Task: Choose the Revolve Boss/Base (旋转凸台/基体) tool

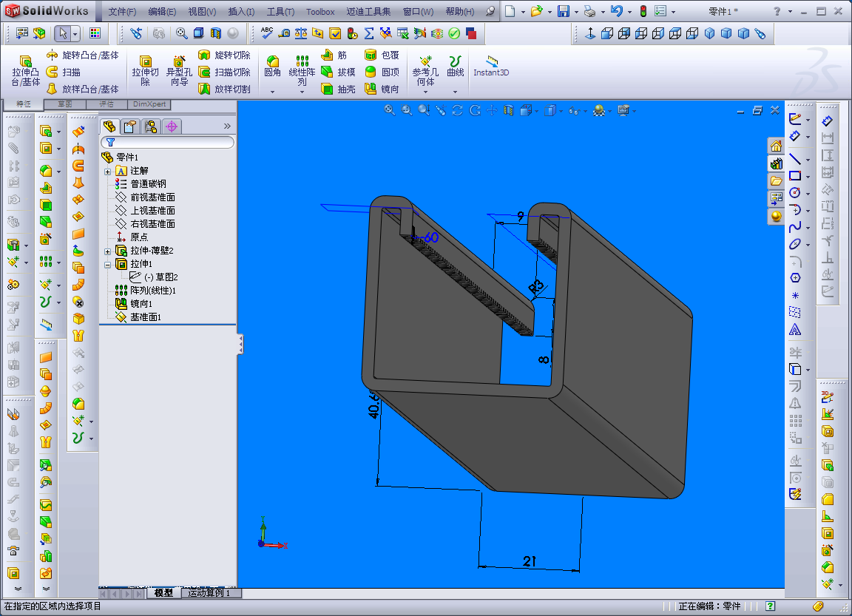Action: (x=83, y=55)
